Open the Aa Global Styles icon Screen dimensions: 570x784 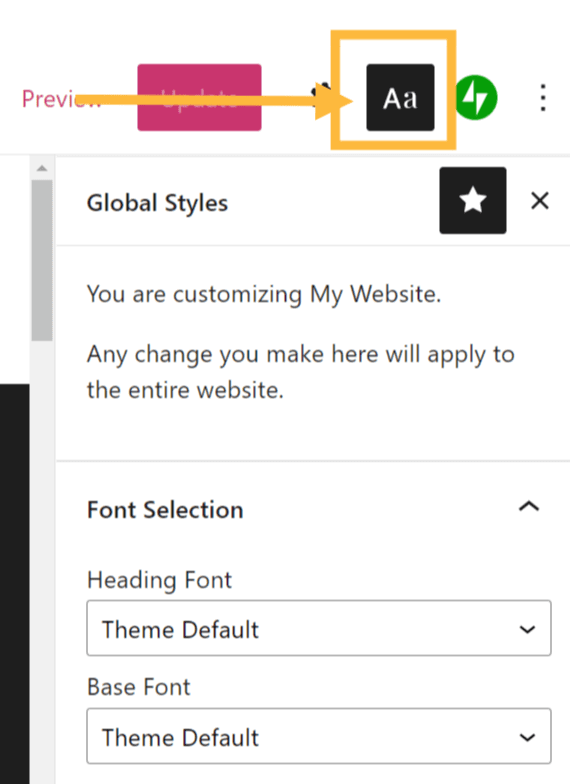(400, 98)
